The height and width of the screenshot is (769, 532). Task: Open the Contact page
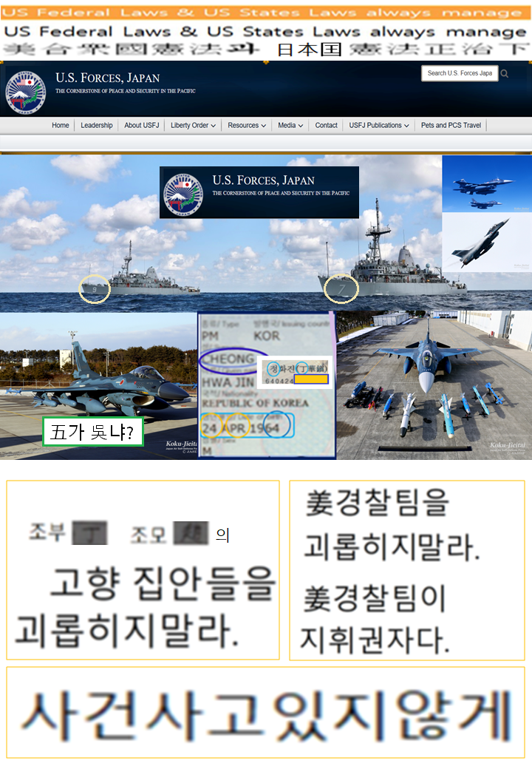[x=327, y=125]
